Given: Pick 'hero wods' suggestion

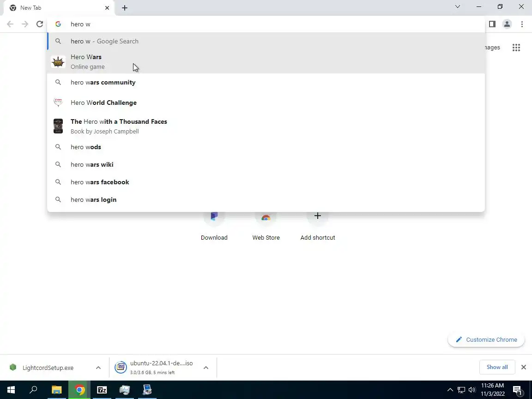Looking at the screenshot, I should click(266, 147).
